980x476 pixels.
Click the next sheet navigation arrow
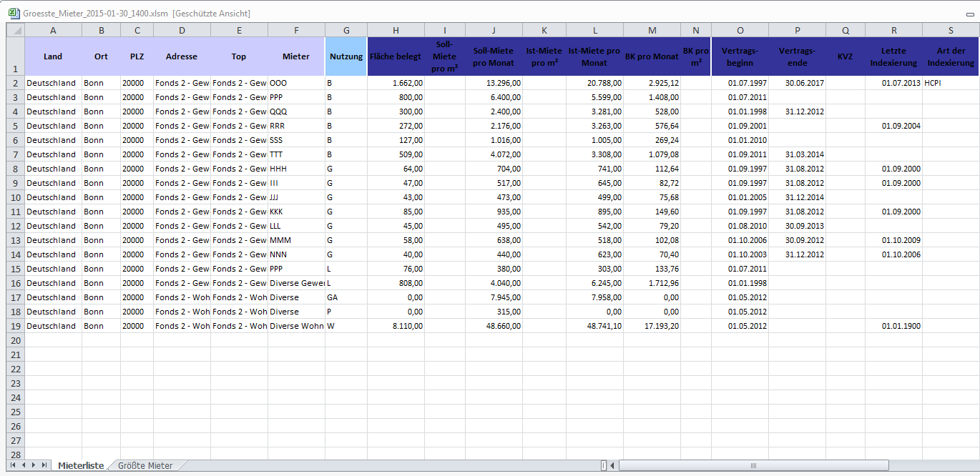coord(34,465)
